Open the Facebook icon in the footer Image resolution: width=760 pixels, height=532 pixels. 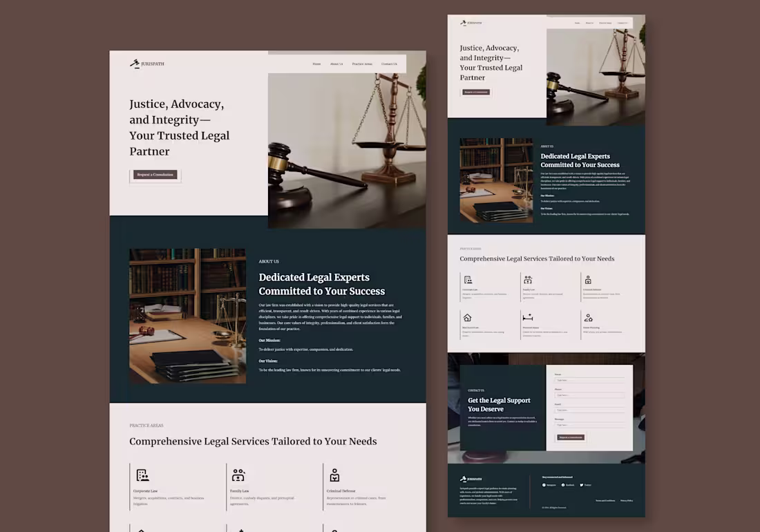click(563, 485)
